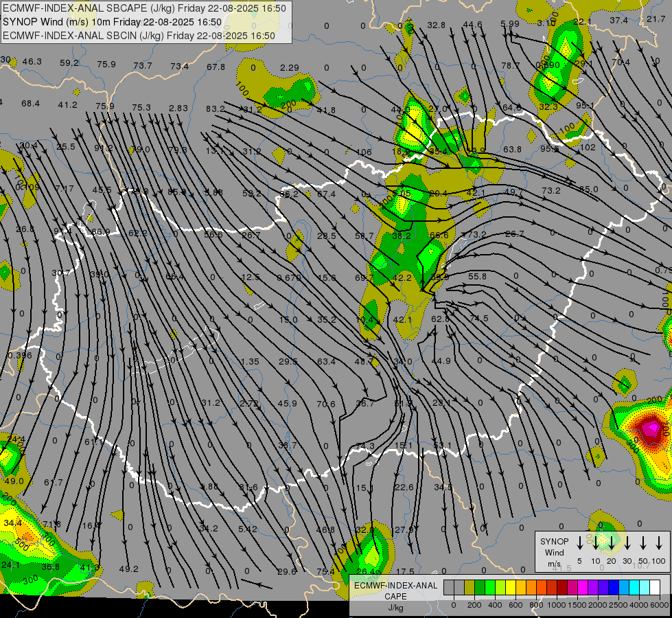672x618 pixels.
Task: Click the '27.9' value on the map
Action: pyautogui.click(x=404, y=530)
